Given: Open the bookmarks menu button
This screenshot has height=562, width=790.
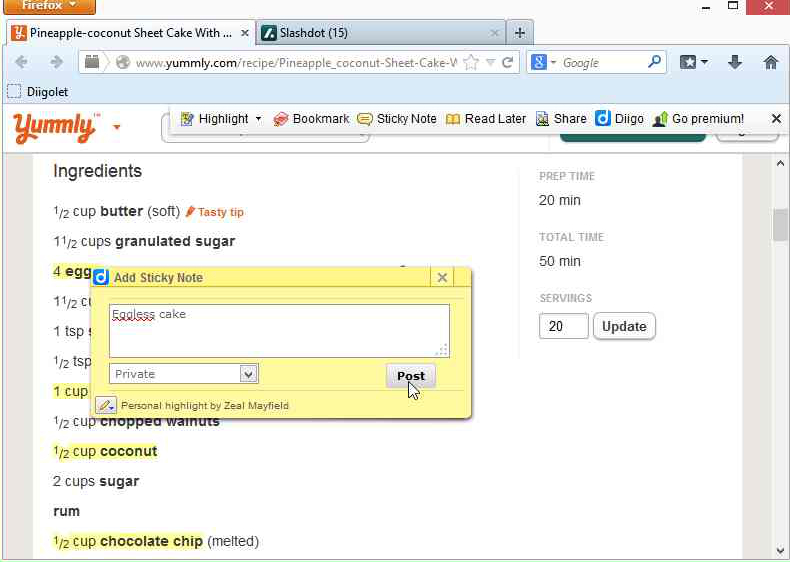Looking at the screenshot, I should pos(694,63).
